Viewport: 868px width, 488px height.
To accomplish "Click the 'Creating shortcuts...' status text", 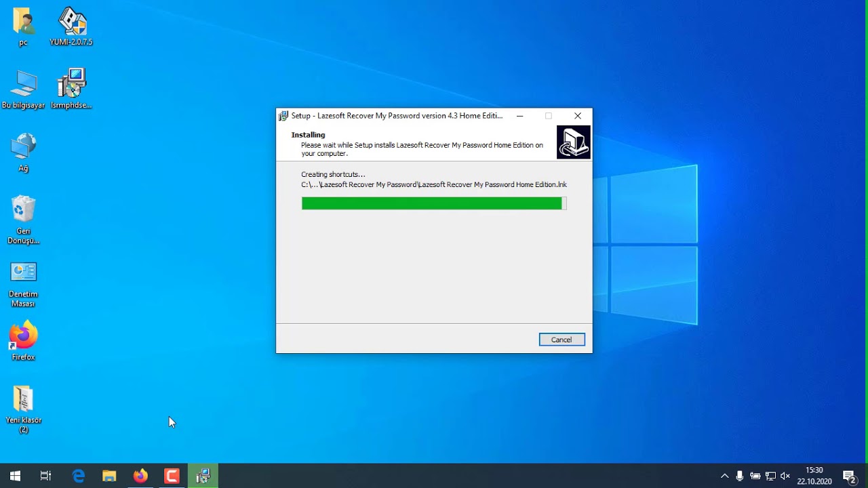I will (x=333, y=174).
